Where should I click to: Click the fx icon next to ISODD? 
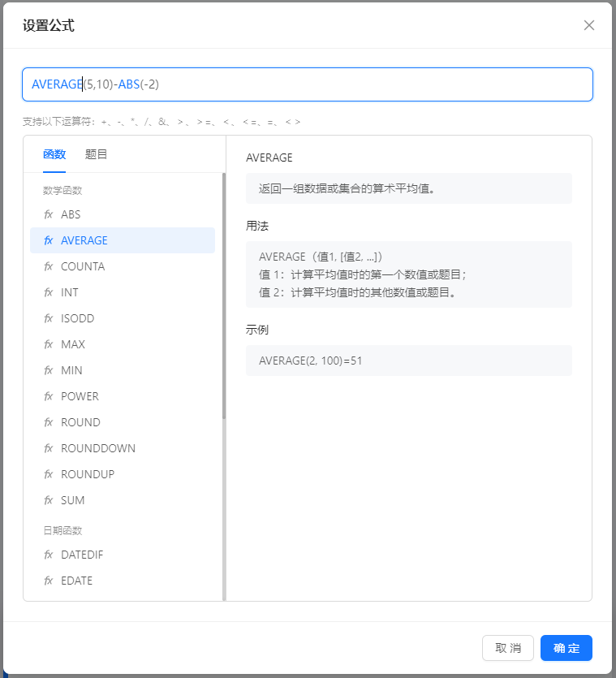49,318
